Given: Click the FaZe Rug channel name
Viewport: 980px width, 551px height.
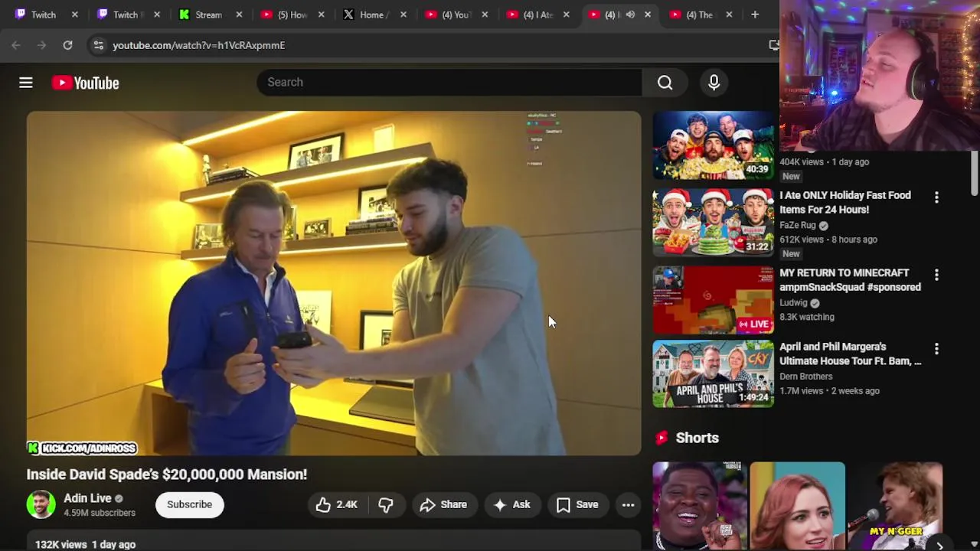Looking at the screenshot, I should click(798, 225).
